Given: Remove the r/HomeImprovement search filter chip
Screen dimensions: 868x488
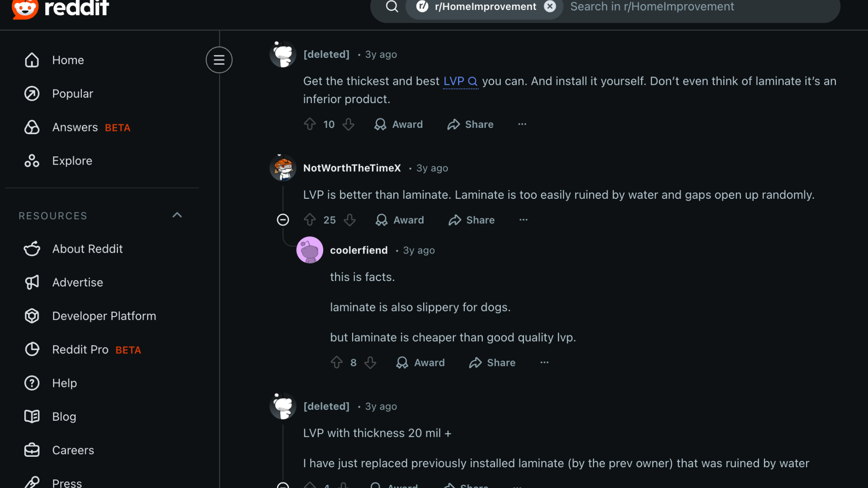Looking at the screenshot, I should pos(549,7).
